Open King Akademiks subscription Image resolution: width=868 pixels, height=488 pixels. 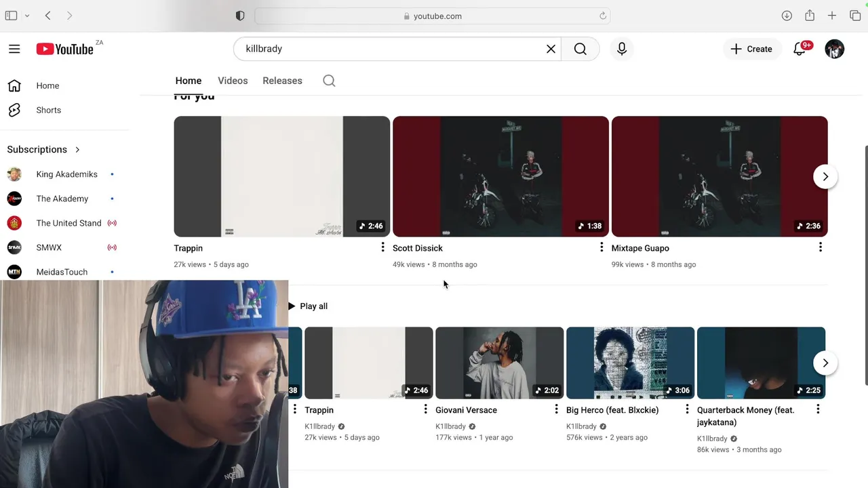coord(65,174)
